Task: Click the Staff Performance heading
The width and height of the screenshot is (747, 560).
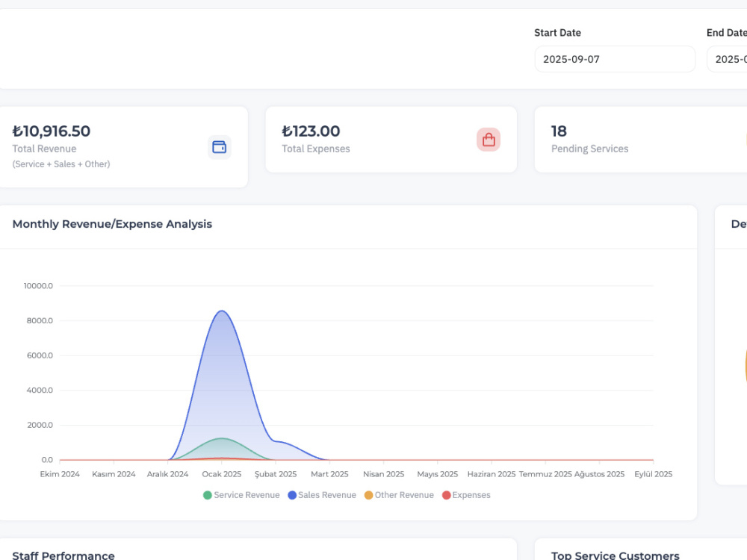Action: (x=63, y=556)
